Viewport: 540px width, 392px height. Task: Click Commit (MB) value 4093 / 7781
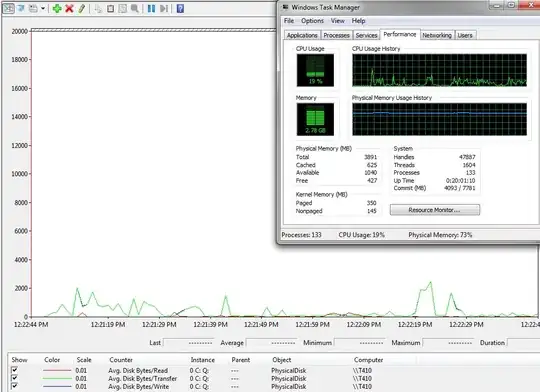459,188
